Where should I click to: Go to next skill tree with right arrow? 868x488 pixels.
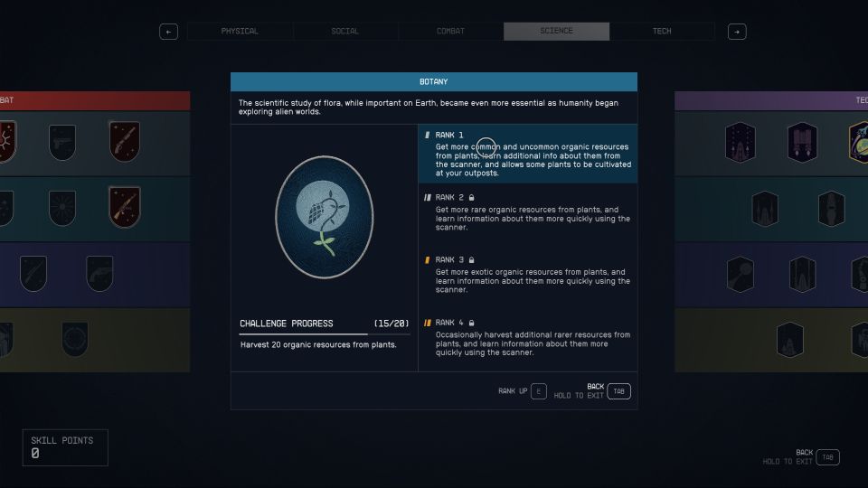tap(737, 32)
